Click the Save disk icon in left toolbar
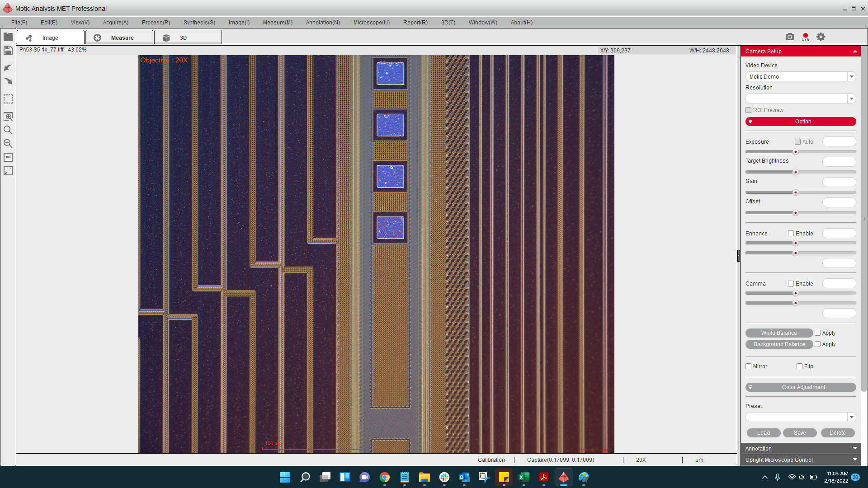 (x=8, y=50)
